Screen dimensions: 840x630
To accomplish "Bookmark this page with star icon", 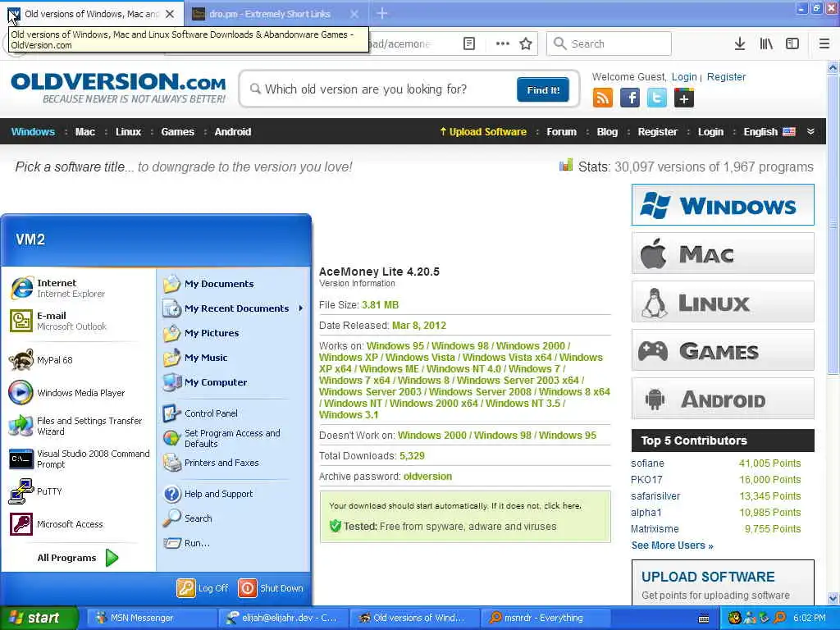I will 526,43.
